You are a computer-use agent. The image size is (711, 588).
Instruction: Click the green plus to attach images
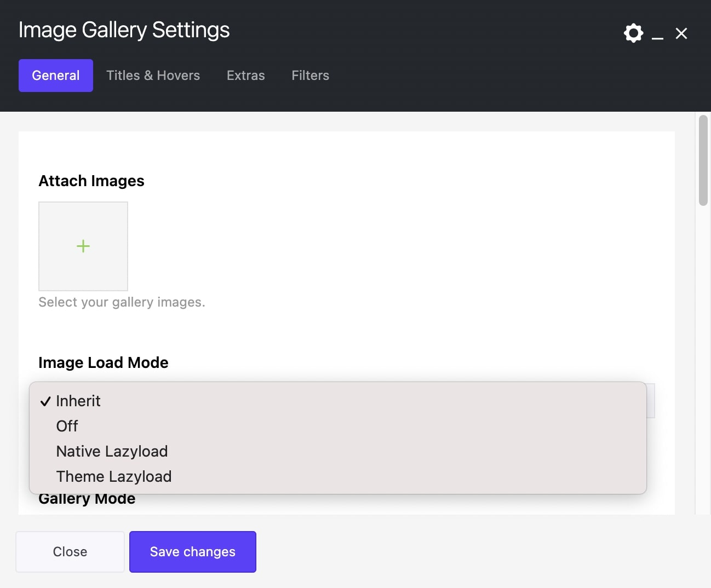pos(83,246)
